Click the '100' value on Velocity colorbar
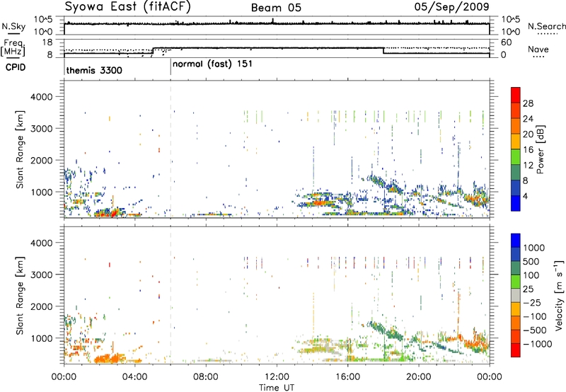566x392 pixels. pos(531,275)
